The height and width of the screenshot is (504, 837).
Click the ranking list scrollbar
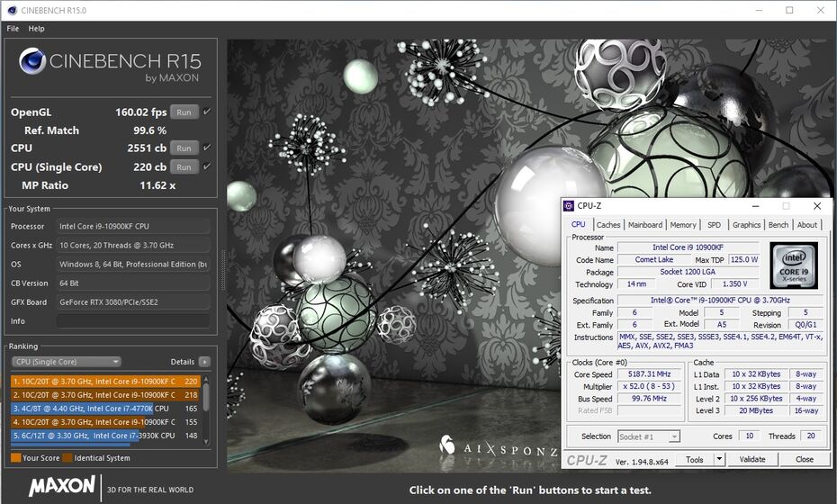[x=206, y=398]
